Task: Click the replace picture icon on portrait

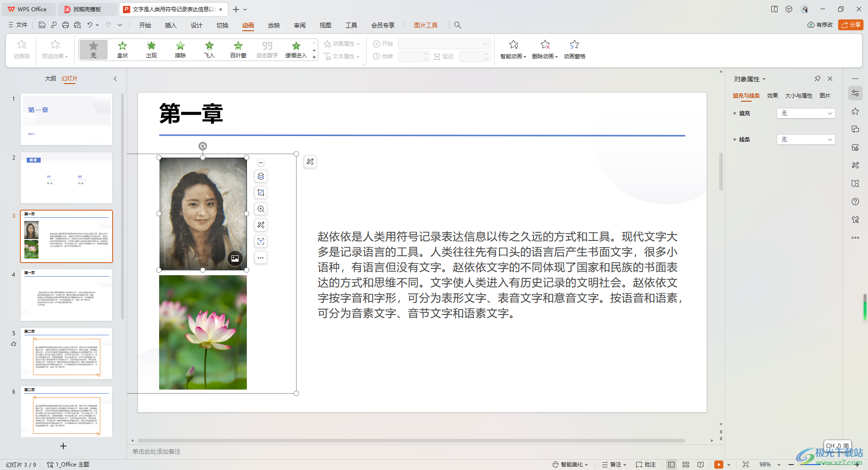Action: [x=235, y=258]
